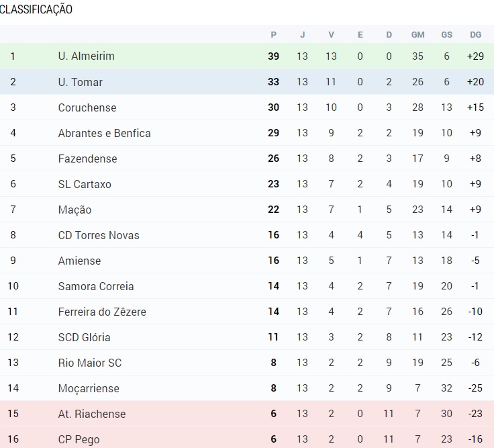Screen dimensions: 494x448
Task: Open Abrantes e Benfica team page
Action: 104,133
